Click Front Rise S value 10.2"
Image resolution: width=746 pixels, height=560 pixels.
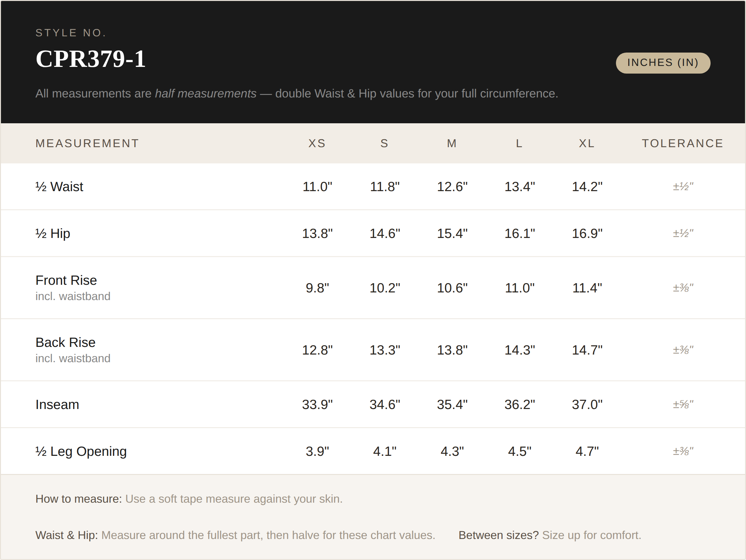[384, 288]
